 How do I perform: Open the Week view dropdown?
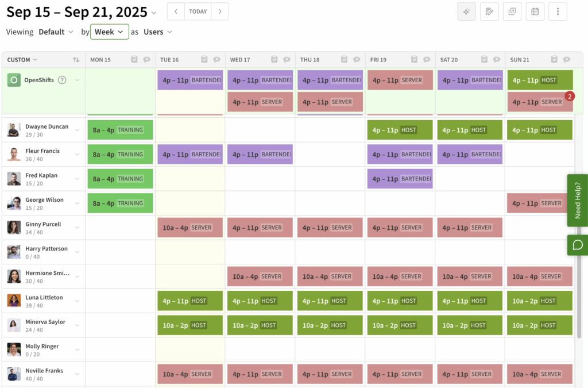tap(110, 32)
